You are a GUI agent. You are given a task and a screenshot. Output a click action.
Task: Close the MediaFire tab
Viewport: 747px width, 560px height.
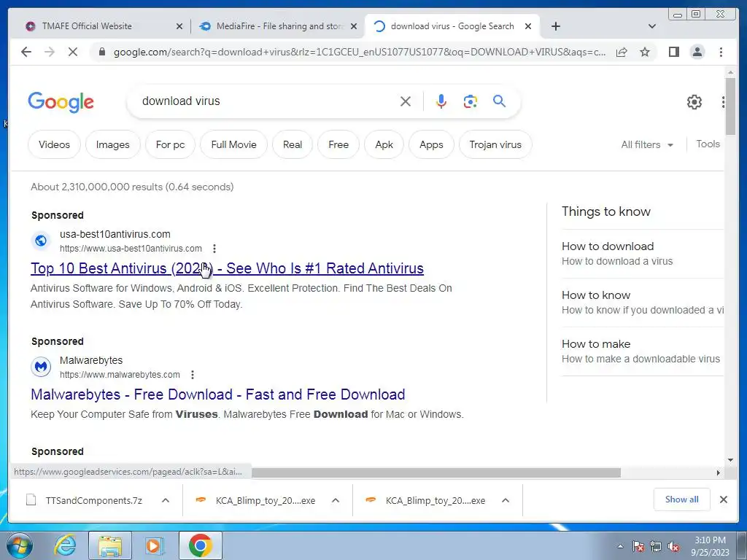coord(354,26)
